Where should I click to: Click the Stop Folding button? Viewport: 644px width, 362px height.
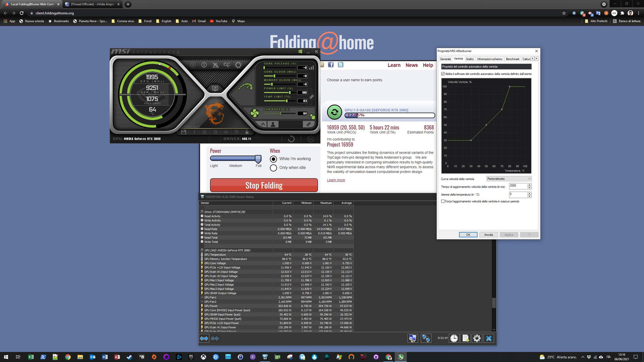point(264,185)
